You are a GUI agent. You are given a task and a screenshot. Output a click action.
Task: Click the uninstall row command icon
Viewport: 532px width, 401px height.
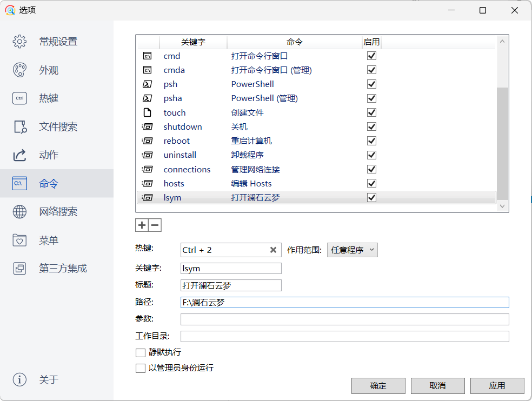(x=147, y=155)
